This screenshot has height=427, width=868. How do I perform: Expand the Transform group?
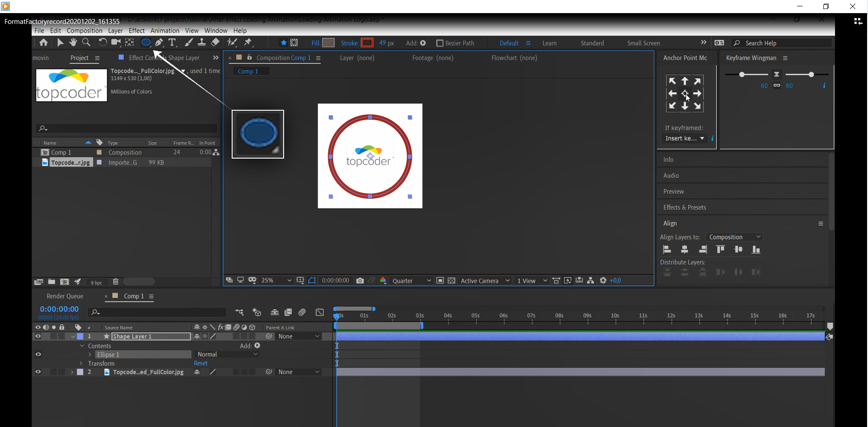click(81, 363)
